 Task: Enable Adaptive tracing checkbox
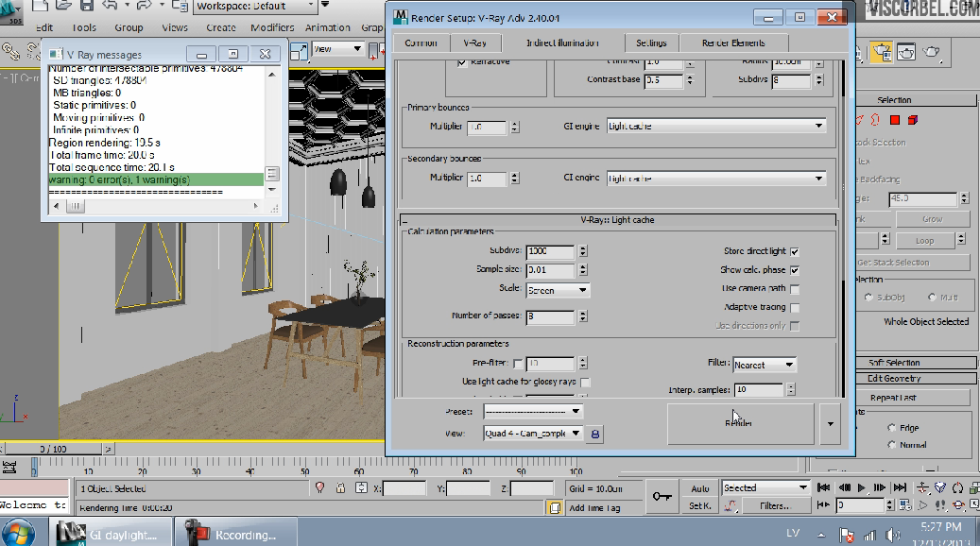pos(795,308)
